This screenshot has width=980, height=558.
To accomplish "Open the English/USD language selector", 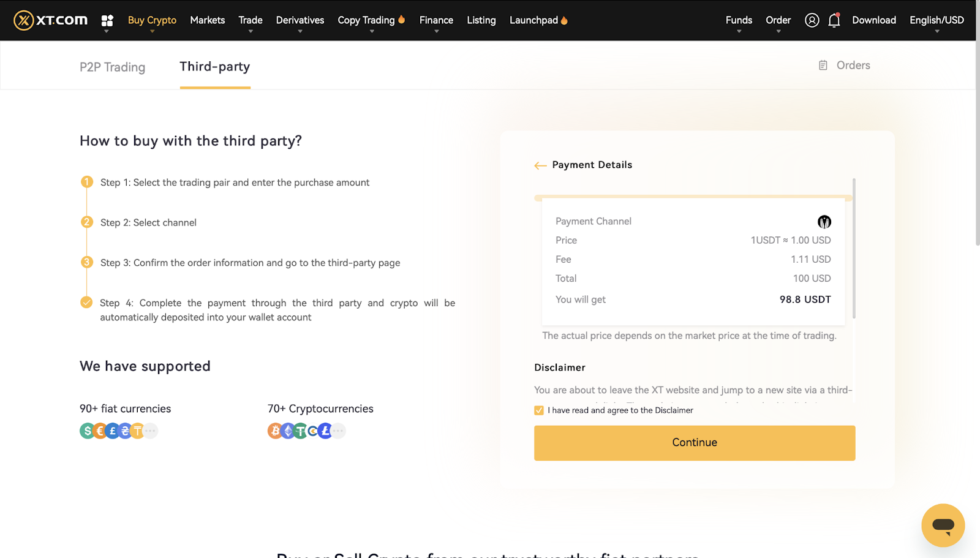I will pyautogui.click(x=936, y=20).
